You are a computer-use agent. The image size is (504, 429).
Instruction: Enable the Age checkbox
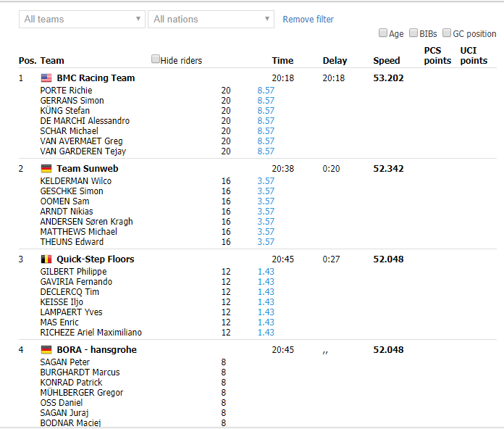click(382, 33)
